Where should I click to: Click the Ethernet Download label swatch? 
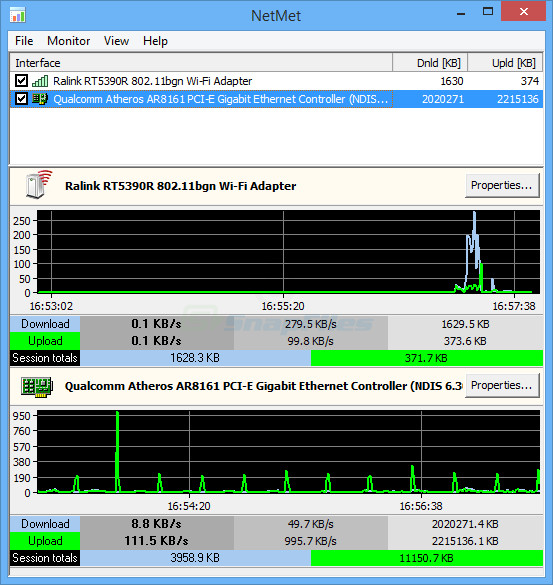[x=45, y=524]
